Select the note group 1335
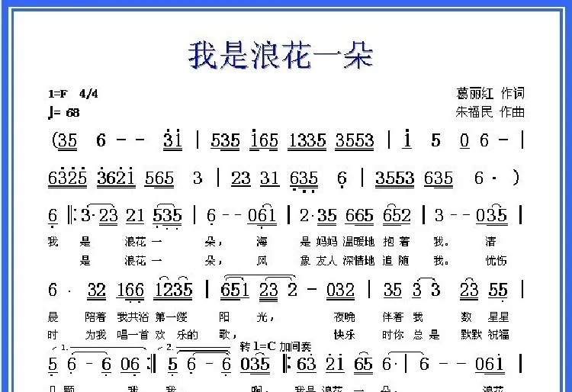 (307, 140)
